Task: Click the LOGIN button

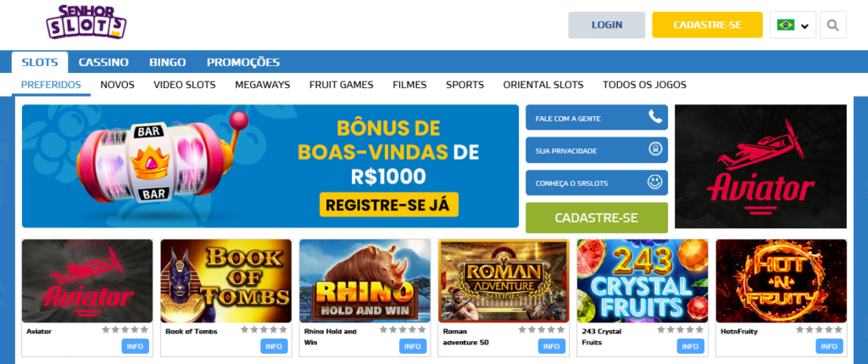Action: click(x=607, y=25)
